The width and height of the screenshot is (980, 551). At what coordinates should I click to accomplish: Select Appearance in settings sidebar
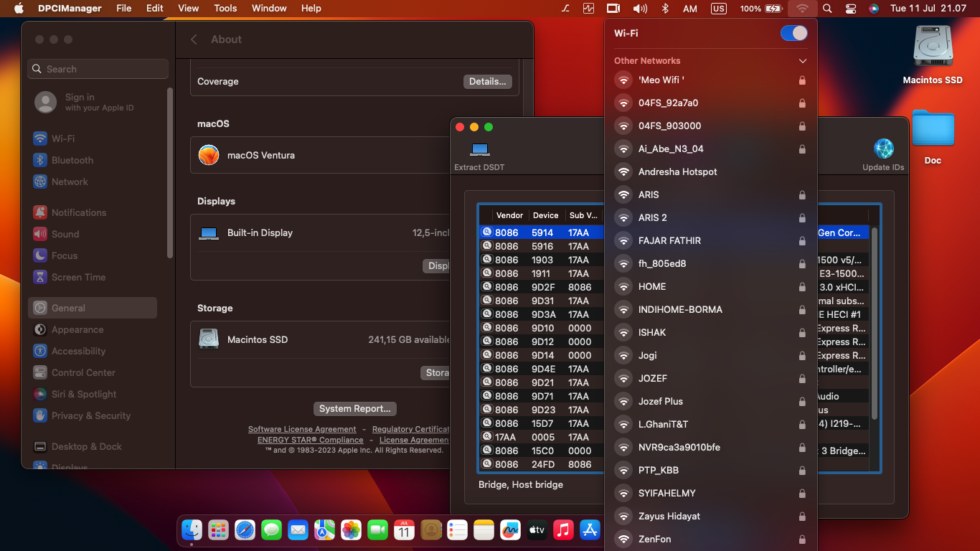93,329
